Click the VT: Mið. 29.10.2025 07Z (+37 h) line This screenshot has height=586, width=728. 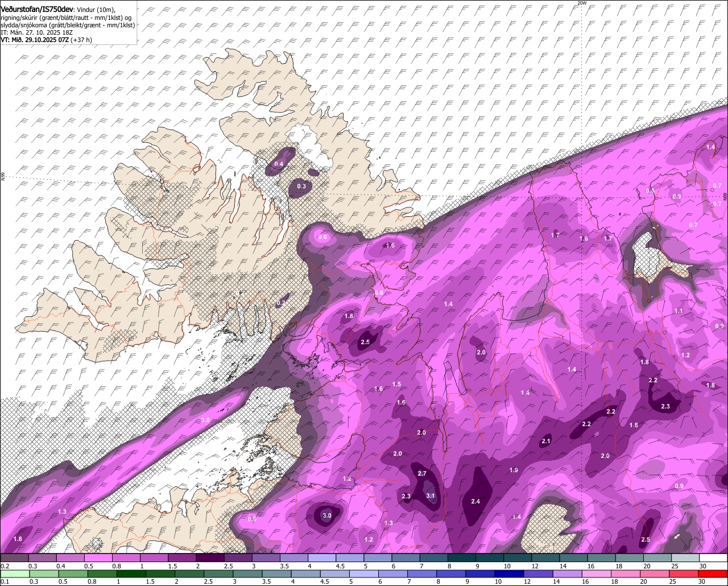(x=46, y=40)
